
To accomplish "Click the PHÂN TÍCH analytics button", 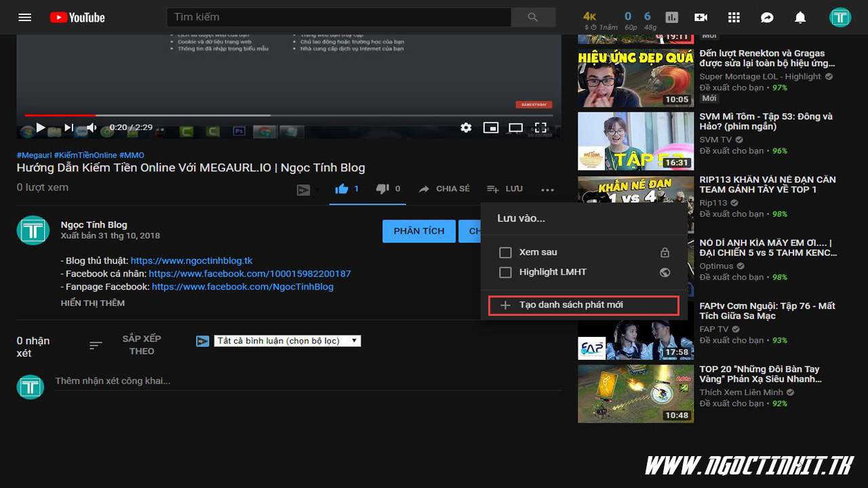I will click(x=418, y=231).
